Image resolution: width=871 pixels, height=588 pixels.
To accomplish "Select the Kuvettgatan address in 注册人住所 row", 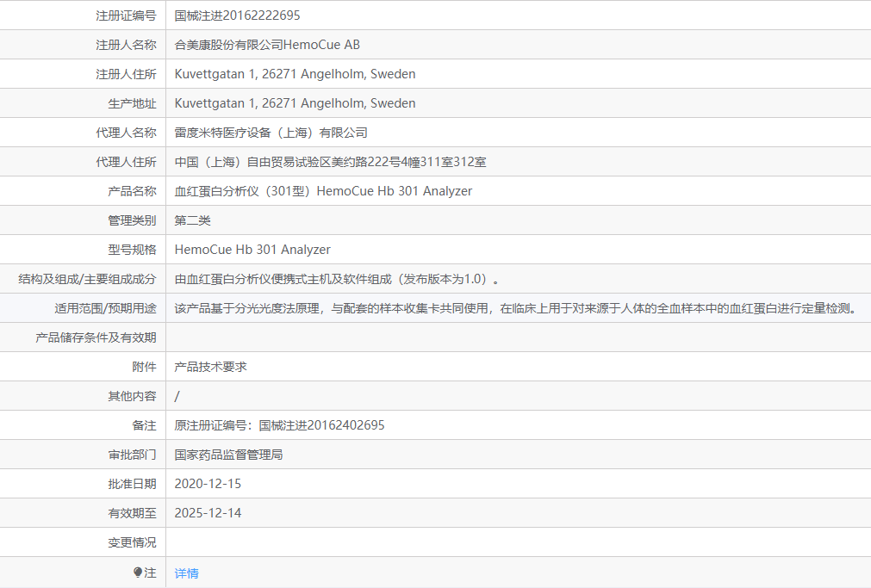I will pos(295,74).
